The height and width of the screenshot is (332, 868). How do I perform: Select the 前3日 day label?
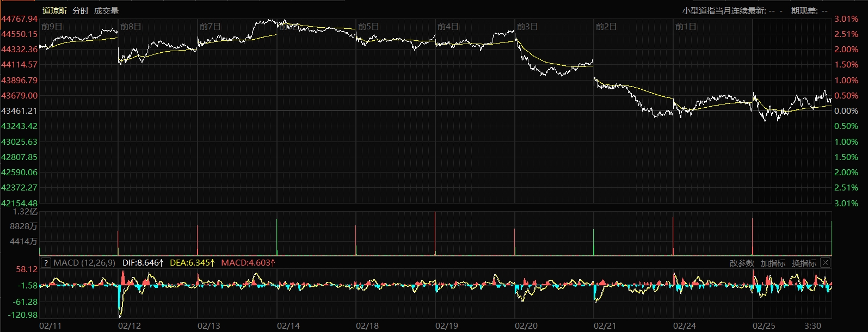click(527, 27)
